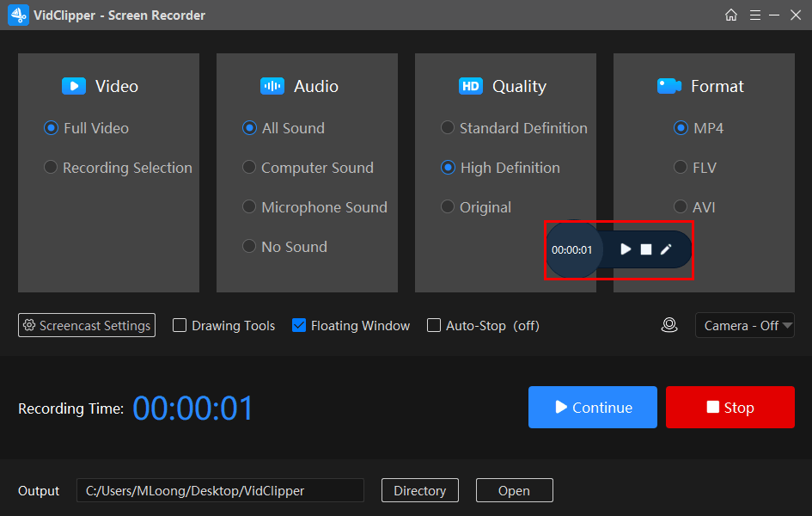Choose Computer Sound audio option
The width and height of the screenshot is (812, 516).
click(249, 168)
